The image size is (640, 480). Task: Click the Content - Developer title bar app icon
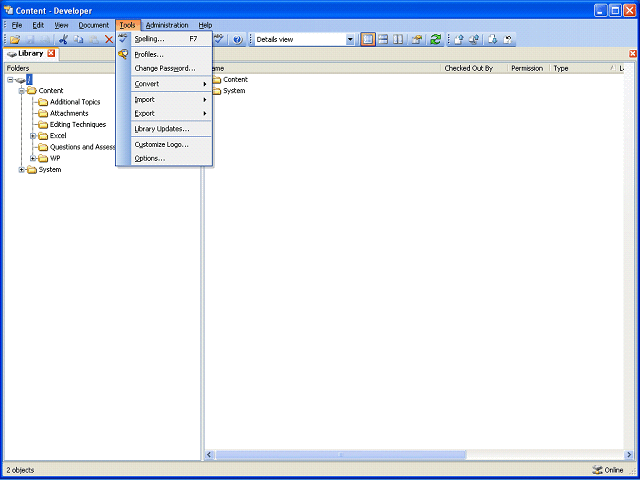8,10
